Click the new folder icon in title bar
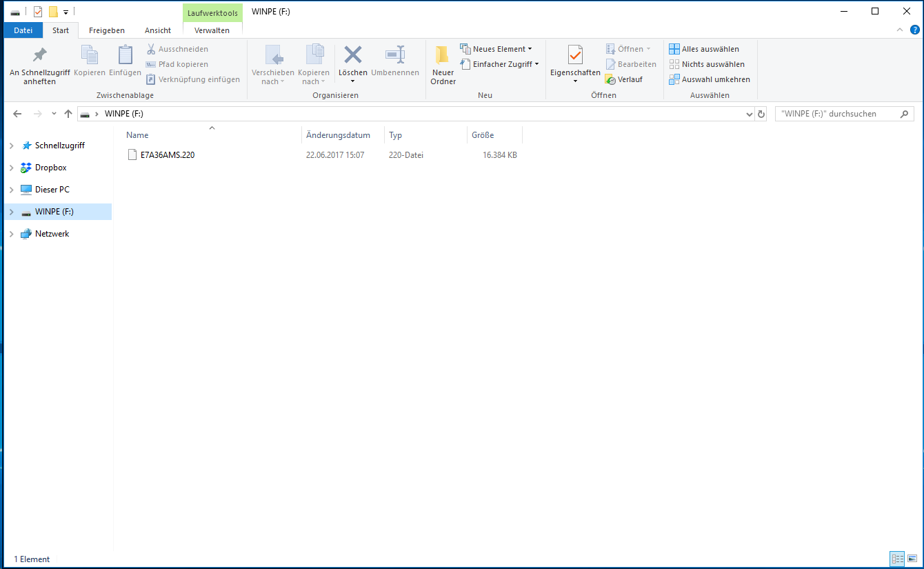This screenshot has width=924, height=569. click(53, 11)
